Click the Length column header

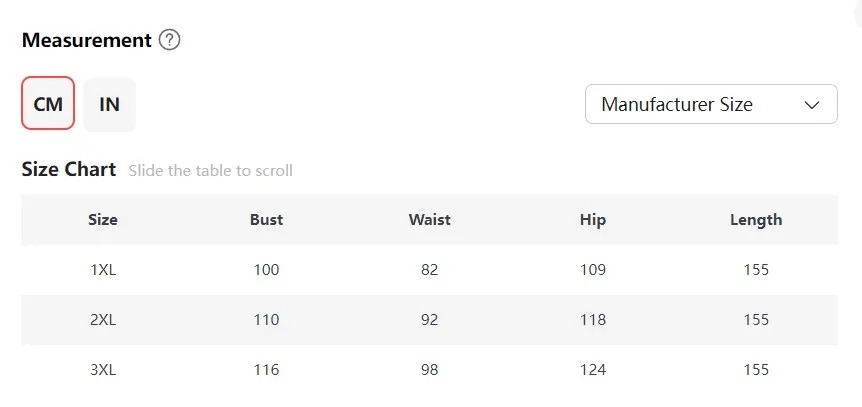(756, 220)
